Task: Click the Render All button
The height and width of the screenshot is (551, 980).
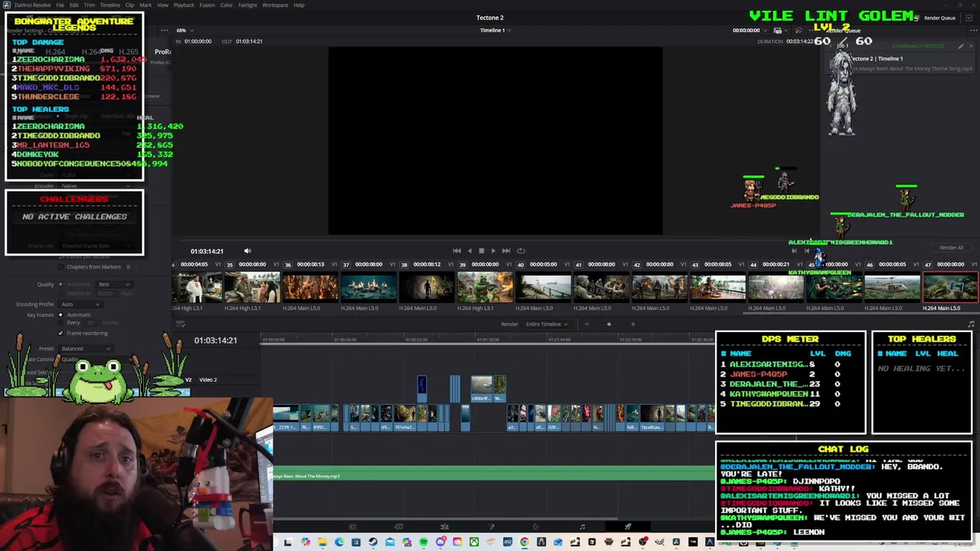Action: pyautogui.click(x=952, y=247)
